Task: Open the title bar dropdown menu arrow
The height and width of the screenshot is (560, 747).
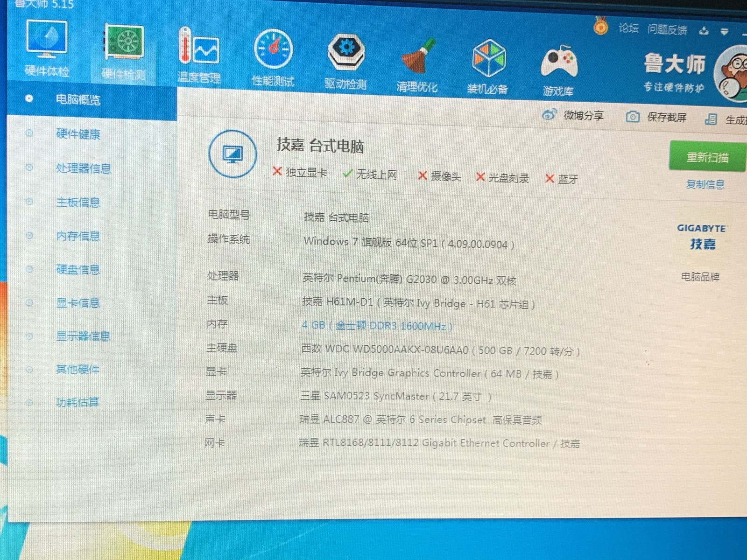Action: (725, 32)
